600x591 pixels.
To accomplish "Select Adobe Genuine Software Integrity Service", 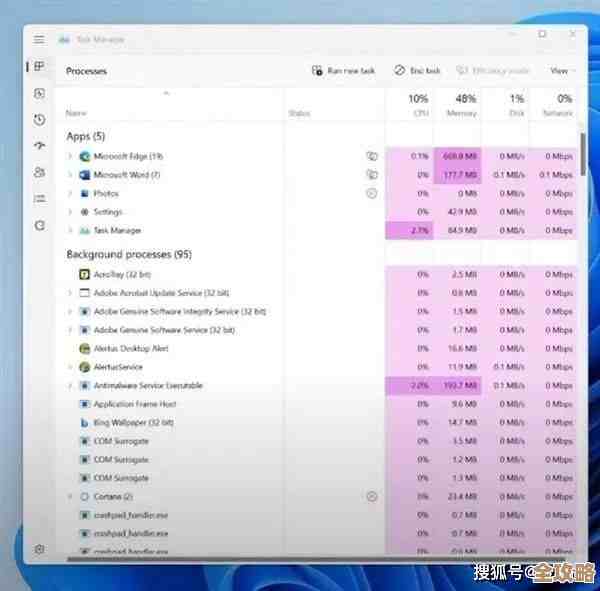I will click(x=316, y=311).
